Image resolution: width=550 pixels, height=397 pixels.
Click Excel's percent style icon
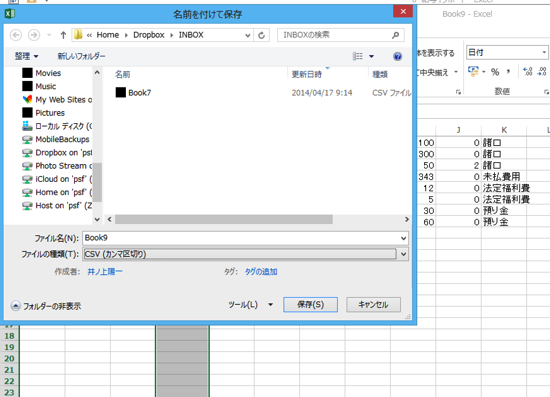tap(495, 72)
